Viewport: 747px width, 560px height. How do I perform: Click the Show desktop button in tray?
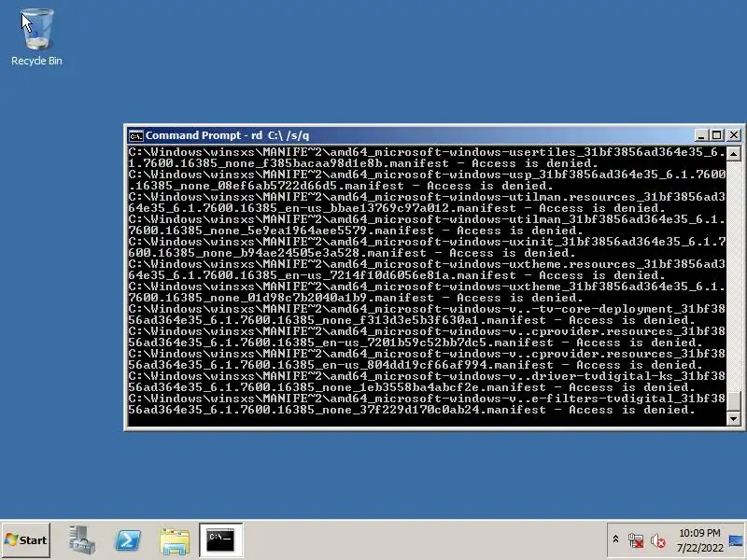737,540
